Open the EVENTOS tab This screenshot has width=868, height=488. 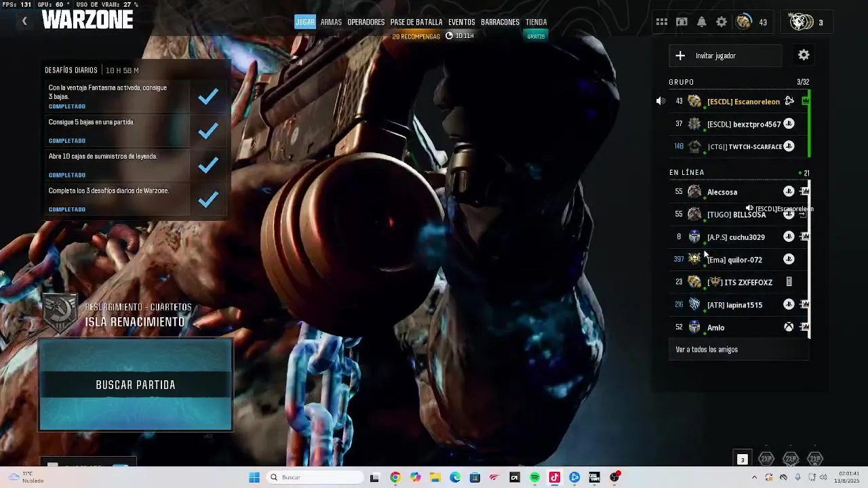462,22
